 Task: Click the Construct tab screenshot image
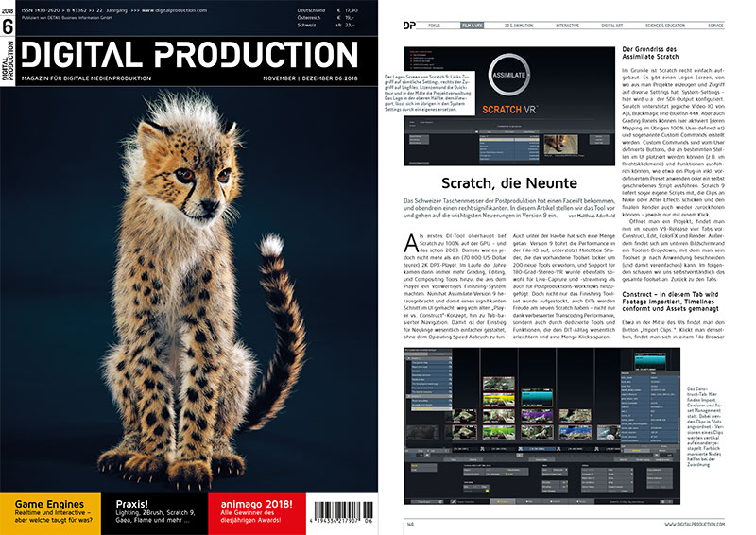tap(541, 426)
